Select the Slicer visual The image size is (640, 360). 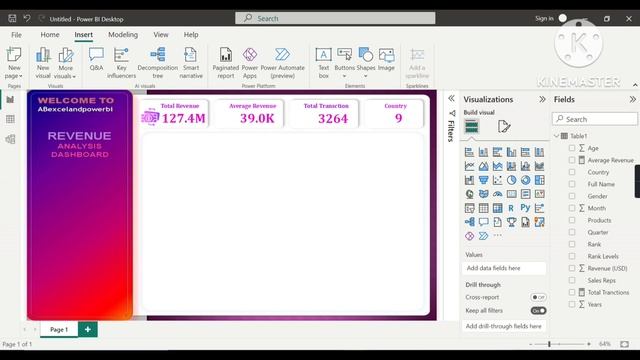tap(469, 208)
